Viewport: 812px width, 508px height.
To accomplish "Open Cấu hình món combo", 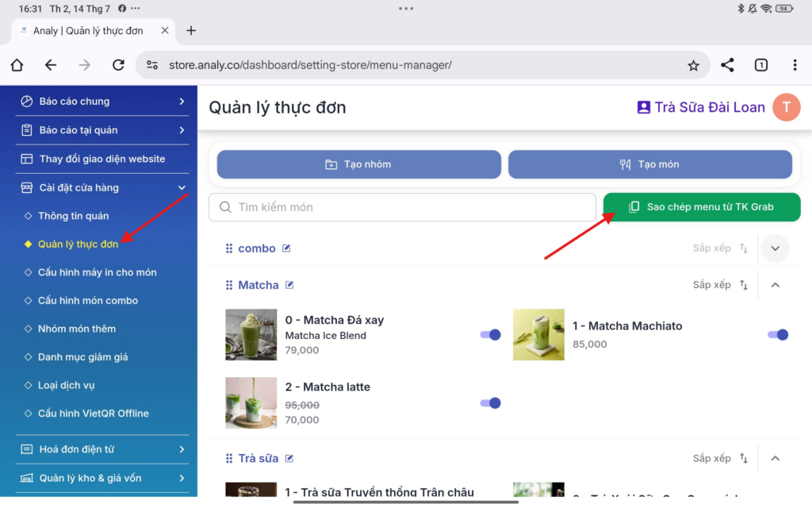I will pyautogui.click(x=88, y=301).
